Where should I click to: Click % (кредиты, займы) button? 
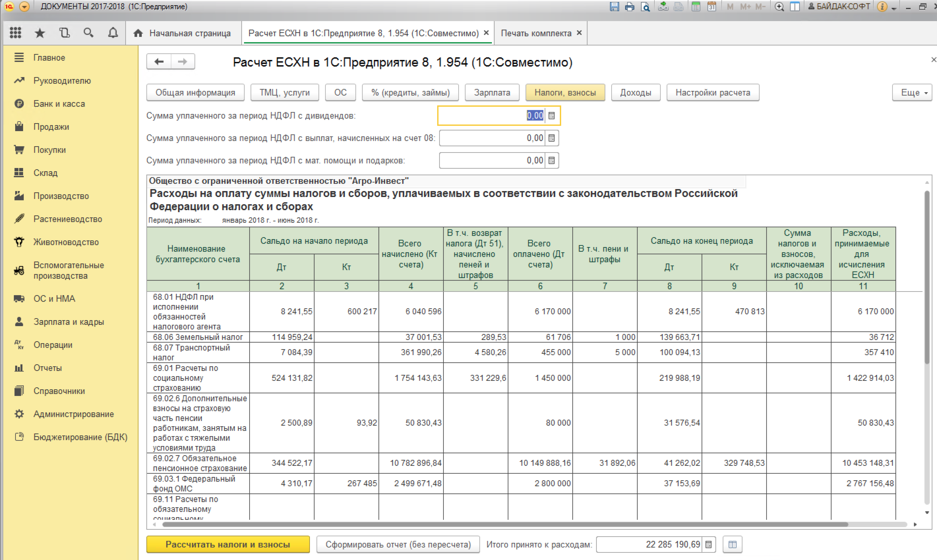(x=411, y=93)
